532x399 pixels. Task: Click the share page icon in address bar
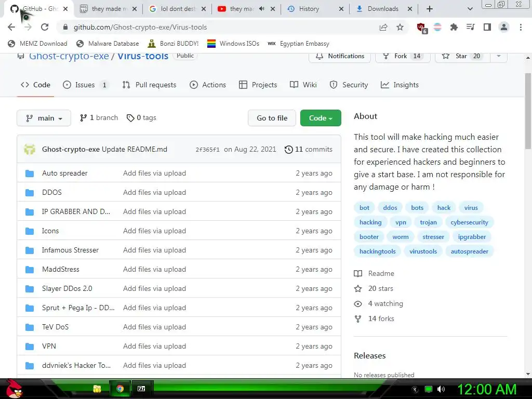(x=383, y=28)
